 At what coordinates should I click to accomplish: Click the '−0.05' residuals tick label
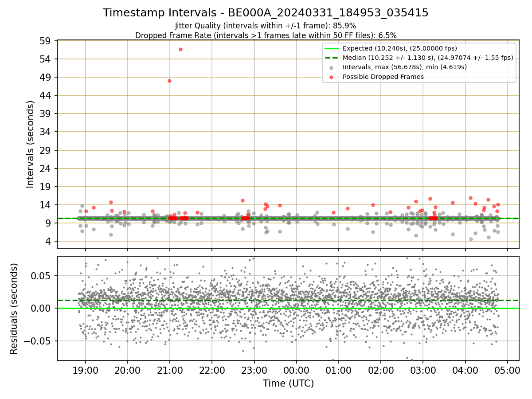(38, 341)
